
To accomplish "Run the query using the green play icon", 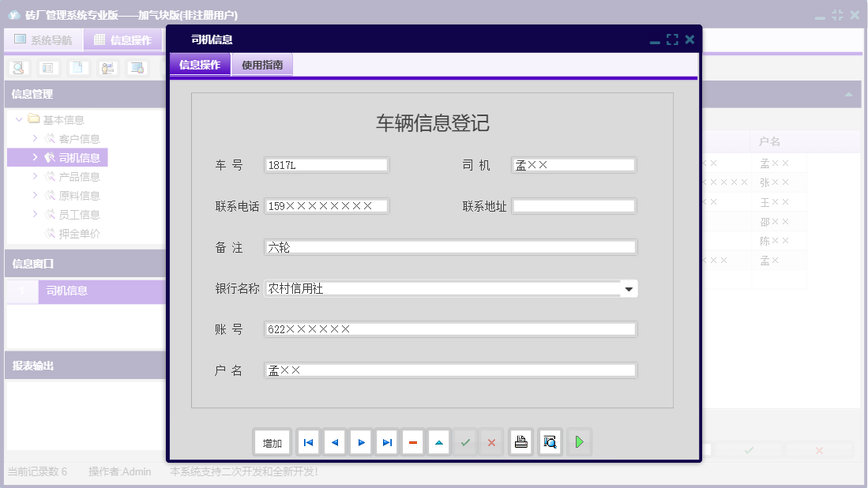I will tap(579, 442).
